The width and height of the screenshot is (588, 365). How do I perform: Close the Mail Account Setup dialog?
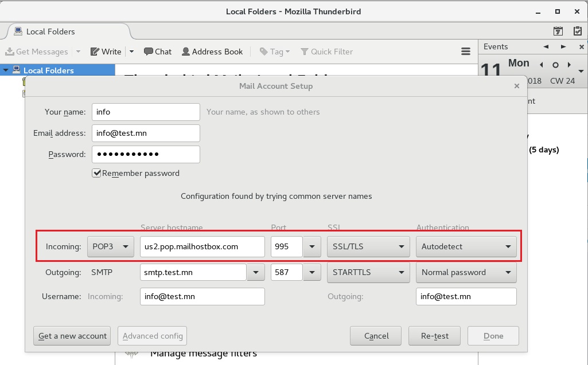tap(517, 86)
